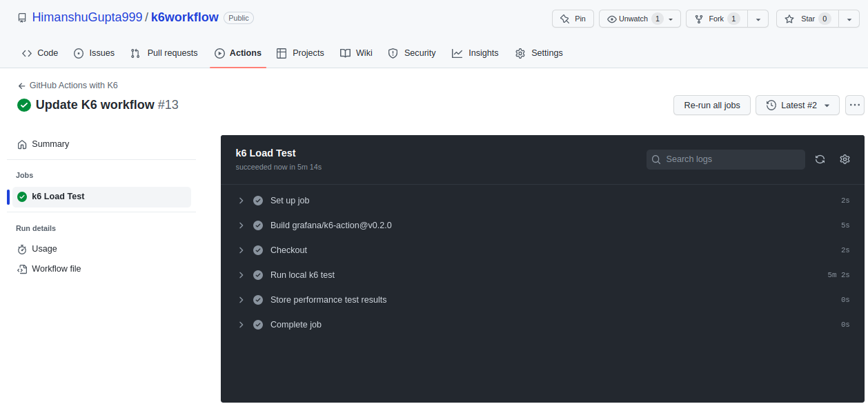
Task: Click the HimanshuGupta999 owner link
Action: click(87, 17)
